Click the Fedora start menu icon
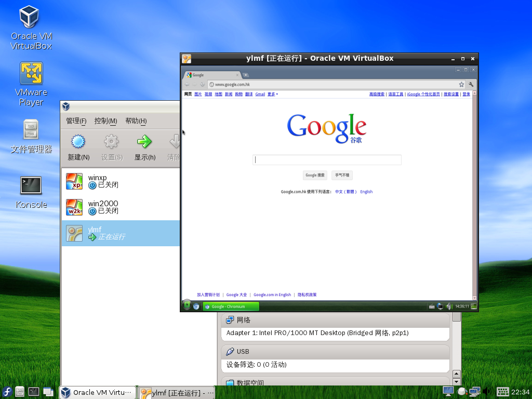The width and height of the screenshot is (532, 399). [7, 392]
